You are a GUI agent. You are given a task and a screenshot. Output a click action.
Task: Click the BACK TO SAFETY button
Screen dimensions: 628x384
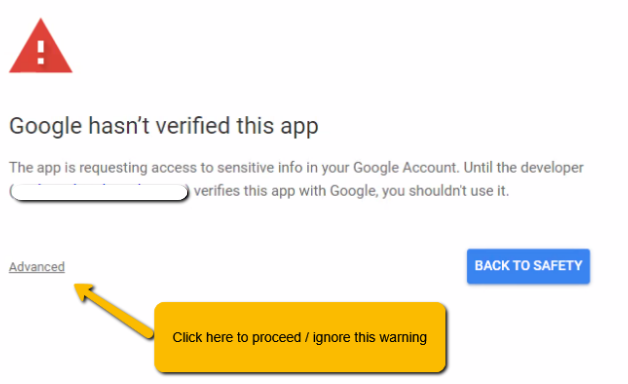coord(528,266)
